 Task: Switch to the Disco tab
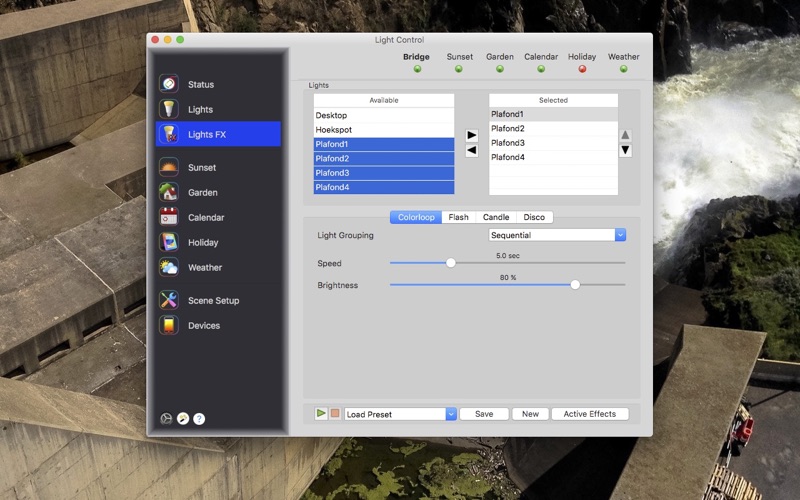pos(534,217)
